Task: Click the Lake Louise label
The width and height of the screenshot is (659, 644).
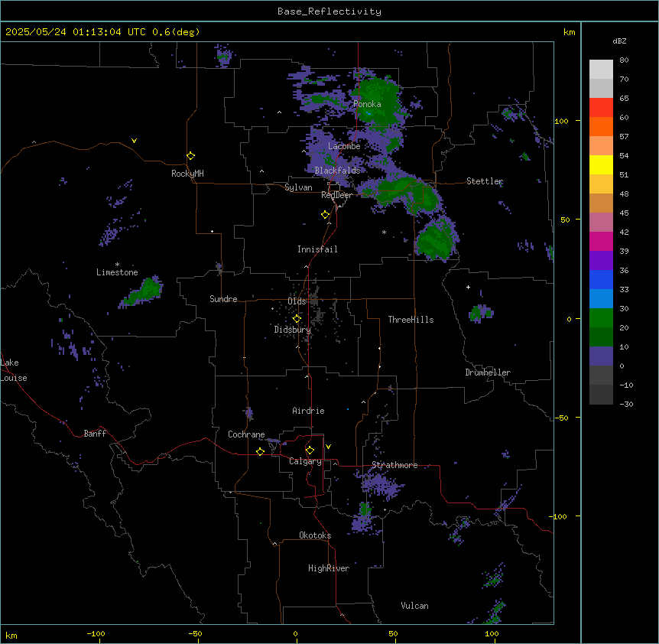Action: click(x=14, y=370)
